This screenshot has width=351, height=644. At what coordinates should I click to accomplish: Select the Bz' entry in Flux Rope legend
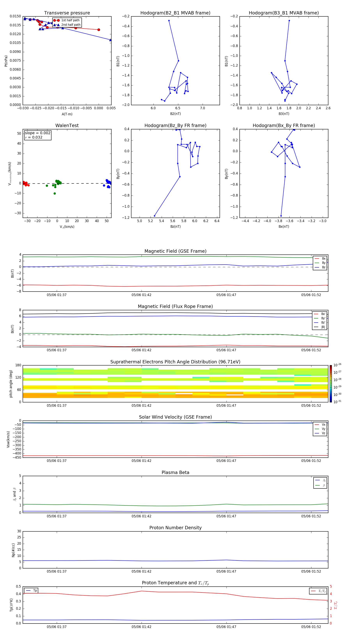pyautogui.click(x=320, y=323)
